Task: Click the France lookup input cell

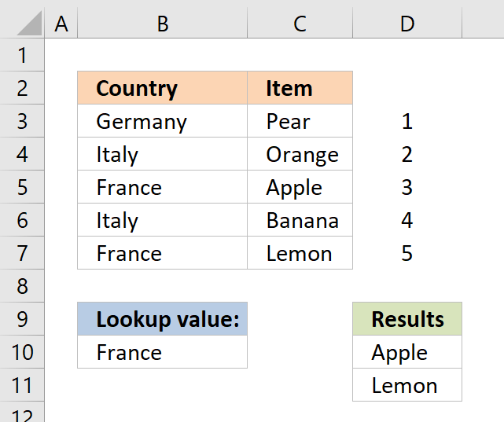Action: (x=162, y=352)
